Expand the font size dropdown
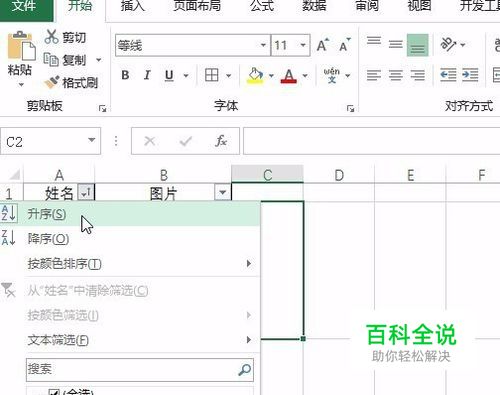The height and width of the screenshot is (395, 500). pos(303,45)
